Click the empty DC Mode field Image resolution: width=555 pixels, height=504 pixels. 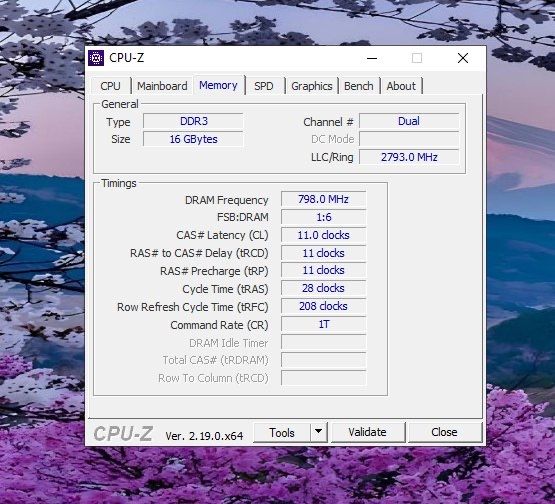tap(409, 139)
